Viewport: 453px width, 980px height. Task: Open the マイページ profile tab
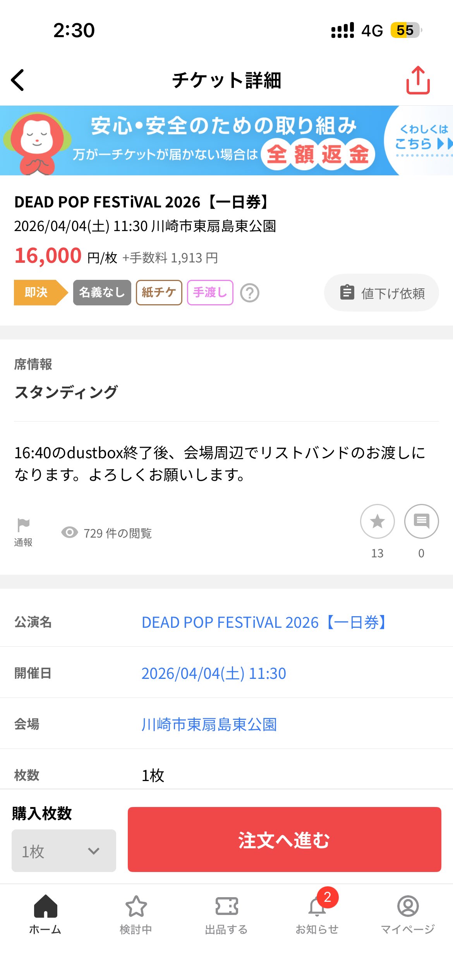point(408,913)
